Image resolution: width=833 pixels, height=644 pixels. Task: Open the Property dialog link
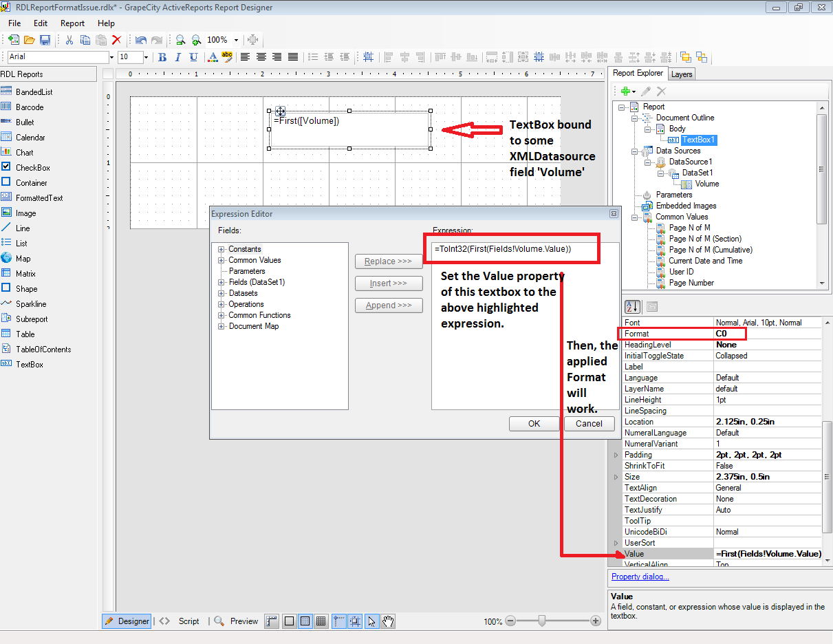pyautogui.click(x=640, y=576)
